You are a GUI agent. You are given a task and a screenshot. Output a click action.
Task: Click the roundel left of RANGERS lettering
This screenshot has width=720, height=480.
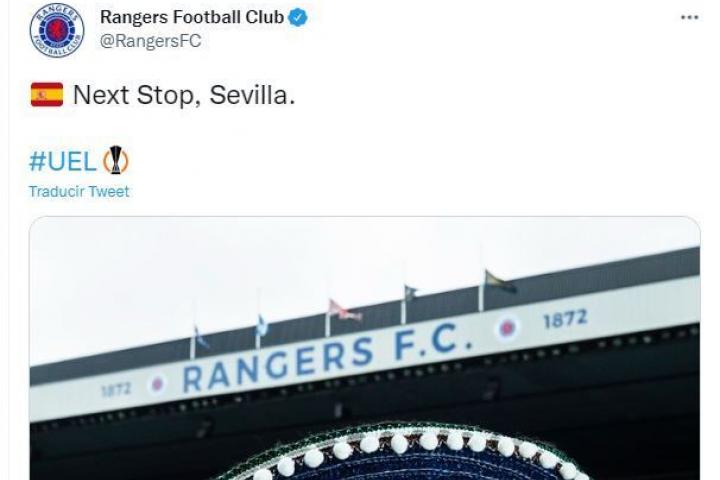(x=157, y=384)
